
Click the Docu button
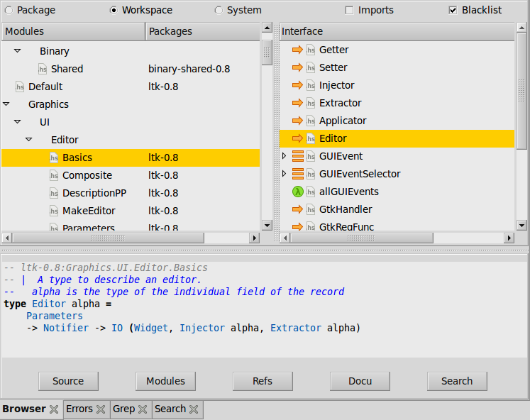[x=360, y=381]
